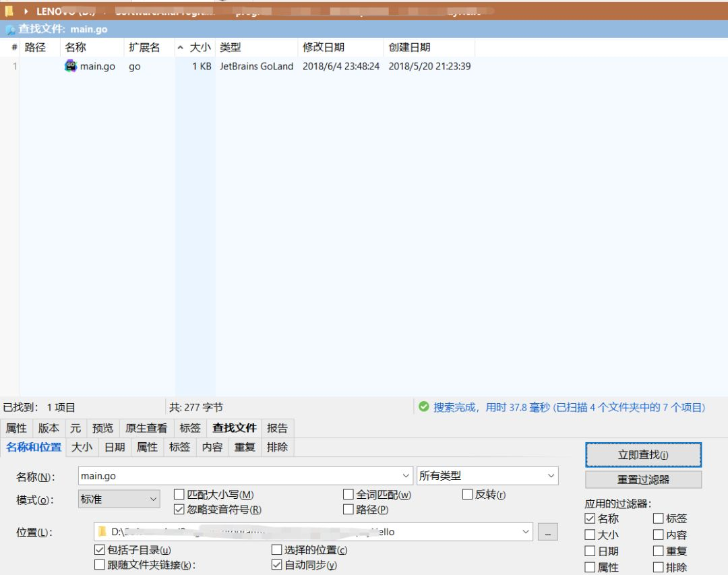Click the 路径 column header

pyautogui.click(x=40, y=47)
